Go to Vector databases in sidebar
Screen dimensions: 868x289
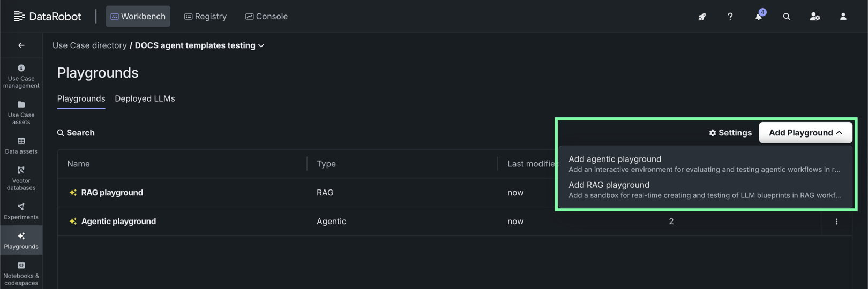tap(21, 178)
